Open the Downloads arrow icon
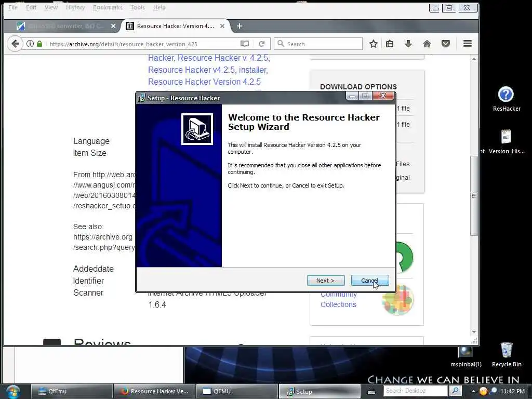Viewport: 532px width, 399px height. click(408, 44)
